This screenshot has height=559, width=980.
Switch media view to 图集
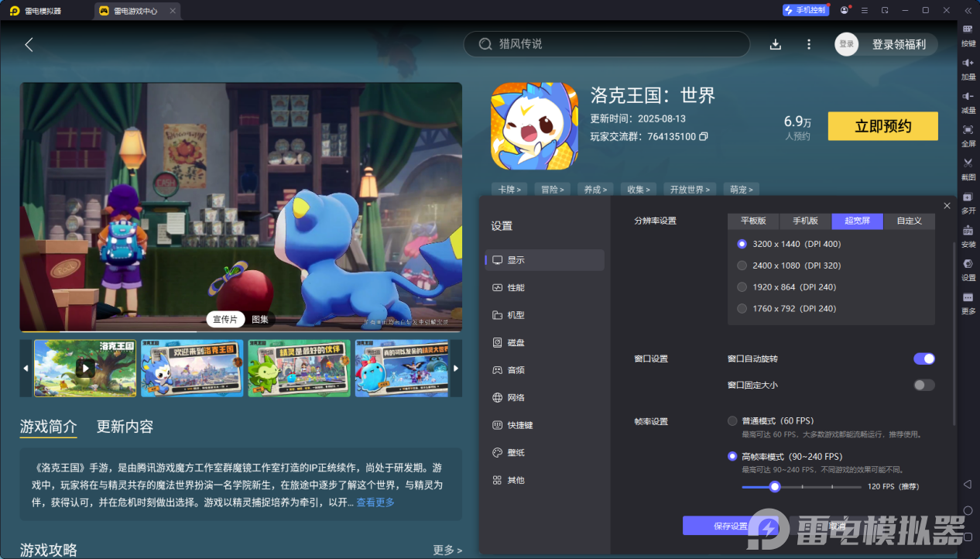coord(260,320)
